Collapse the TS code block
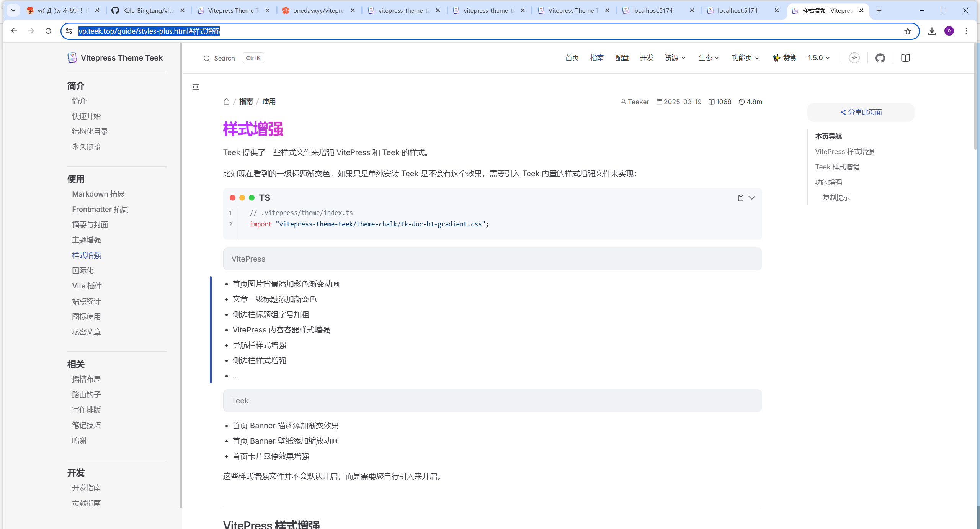This screenshot has width=980, height=529. [752, 198]
